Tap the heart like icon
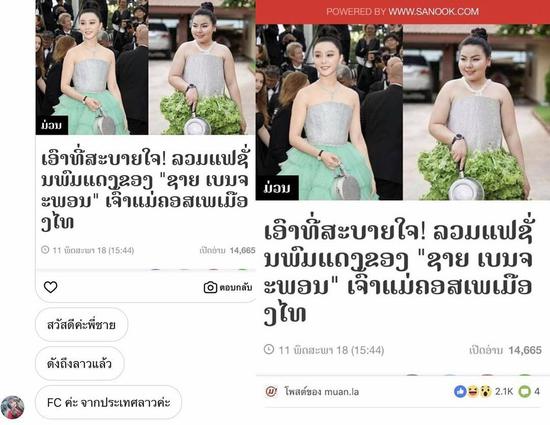This screenshot has height=425, width=550. 50,287
